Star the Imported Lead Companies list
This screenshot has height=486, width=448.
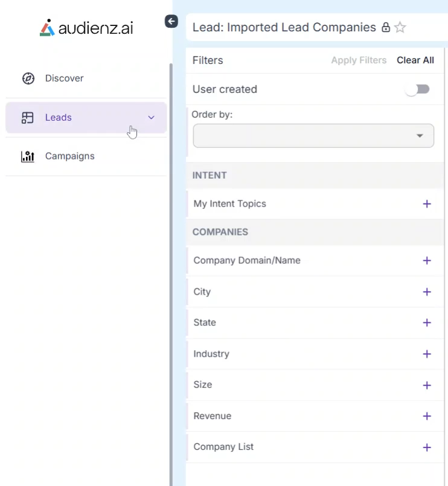[400, 28]
